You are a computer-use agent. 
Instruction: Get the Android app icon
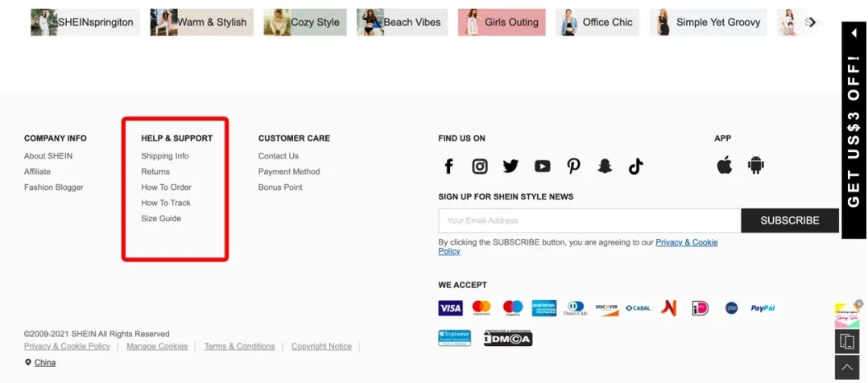coord(755,166)
